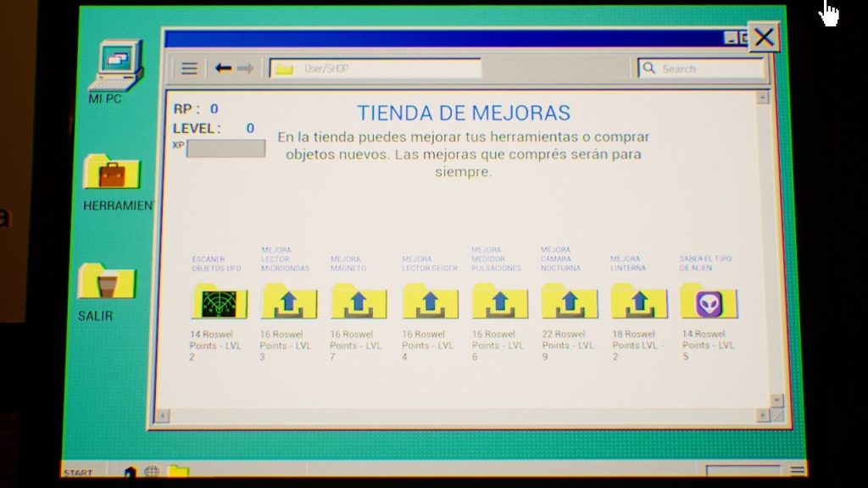Click the globe icon in the taskbar
The image size is (868, 488).
(x=152, y=471)
